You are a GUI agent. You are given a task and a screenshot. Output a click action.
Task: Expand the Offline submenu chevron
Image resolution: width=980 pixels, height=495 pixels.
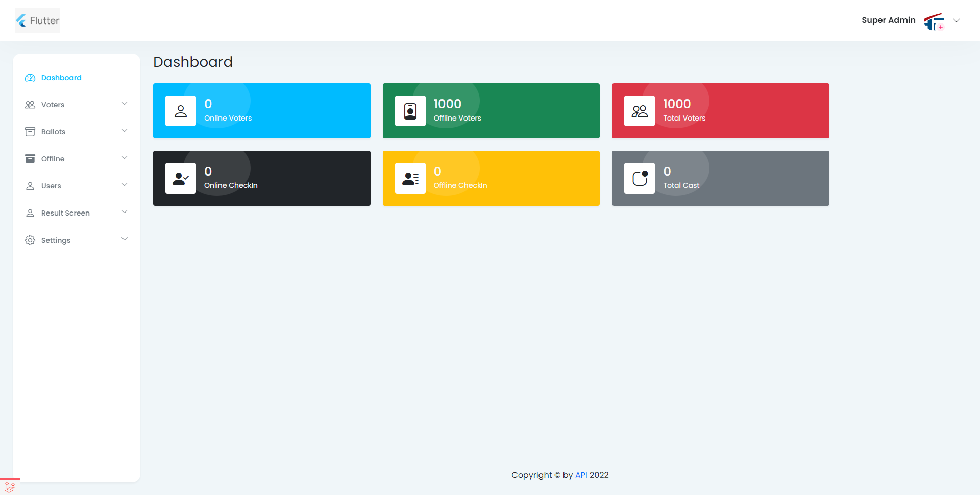125,158
